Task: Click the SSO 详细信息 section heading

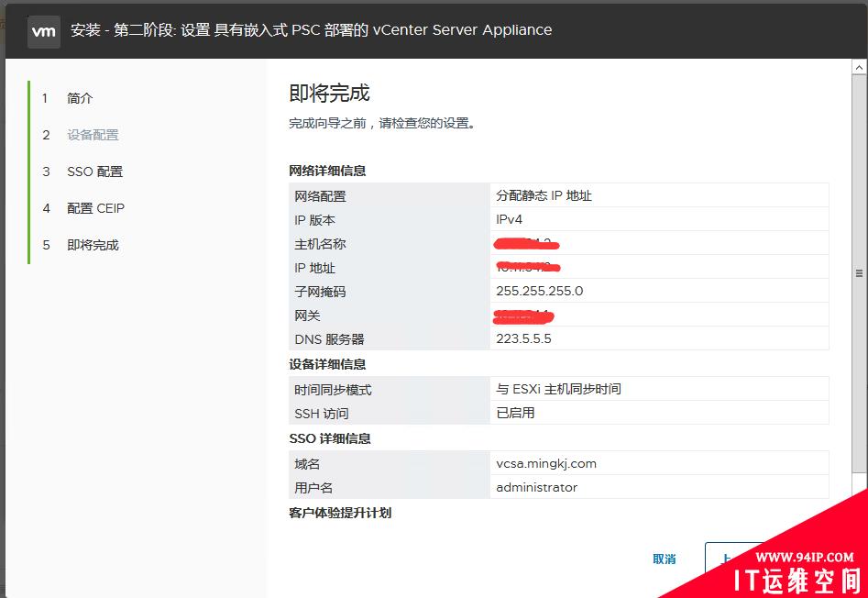Action: [x=330, y=438]
